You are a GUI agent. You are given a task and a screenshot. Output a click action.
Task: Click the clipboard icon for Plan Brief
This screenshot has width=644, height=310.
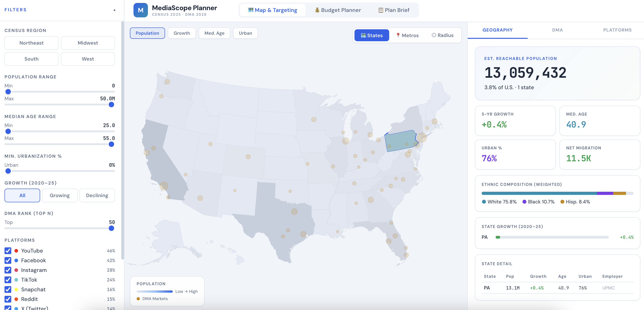point(381,10)
